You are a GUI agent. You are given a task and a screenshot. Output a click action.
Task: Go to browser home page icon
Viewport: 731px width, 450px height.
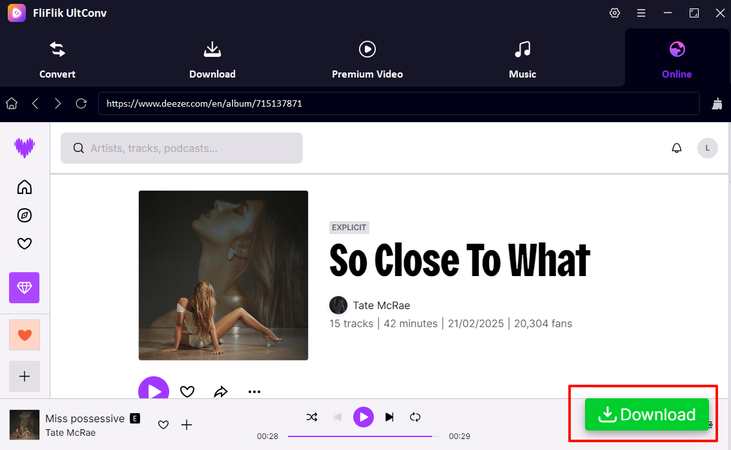pos(12,103)
